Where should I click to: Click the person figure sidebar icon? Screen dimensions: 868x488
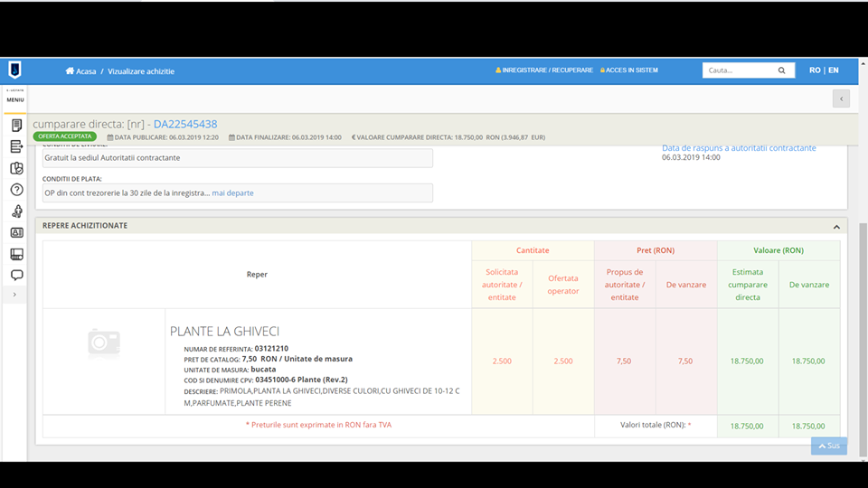coord(16,211)
